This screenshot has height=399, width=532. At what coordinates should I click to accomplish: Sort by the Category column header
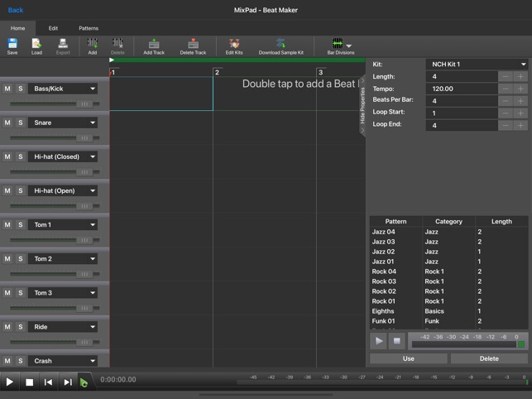click(x=449, y=221)
